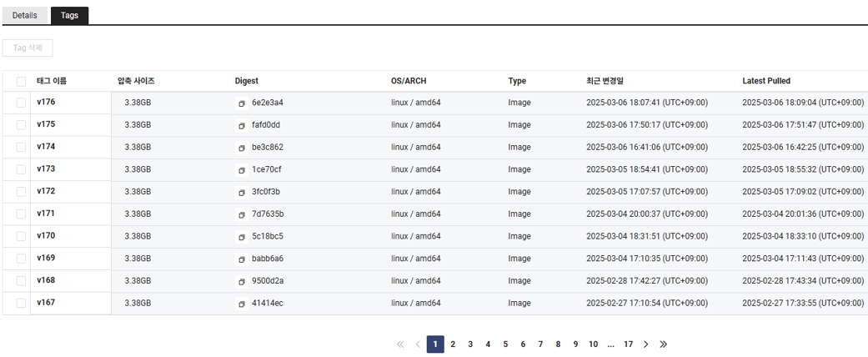Copy digest 41414ec with copy icon
The height and width of the screenshot is (357, 868).
pos(241,304)
